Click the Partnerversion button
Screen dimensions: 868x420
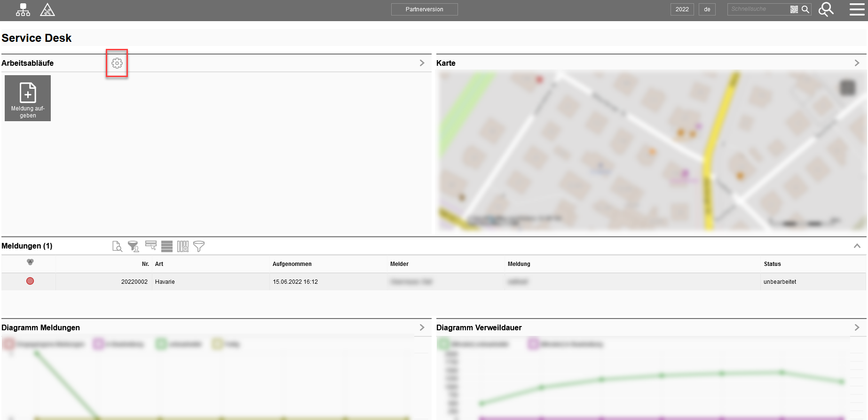point(424,9)
